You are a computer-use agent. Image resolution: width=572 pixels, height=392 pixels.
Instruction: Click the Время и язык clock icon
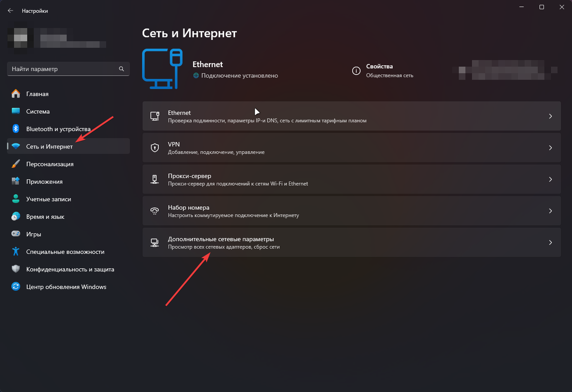16,217
